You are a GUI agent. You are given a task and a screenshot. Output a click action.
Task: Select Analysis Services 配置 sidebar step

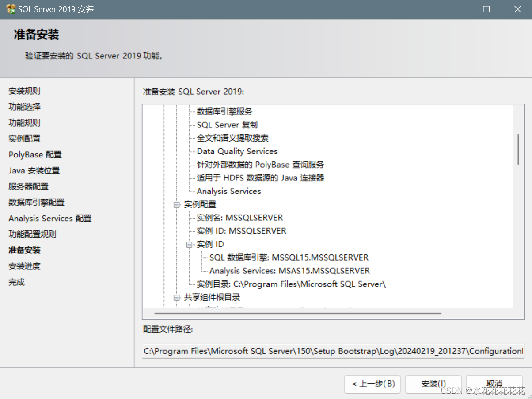pos(50,219)
